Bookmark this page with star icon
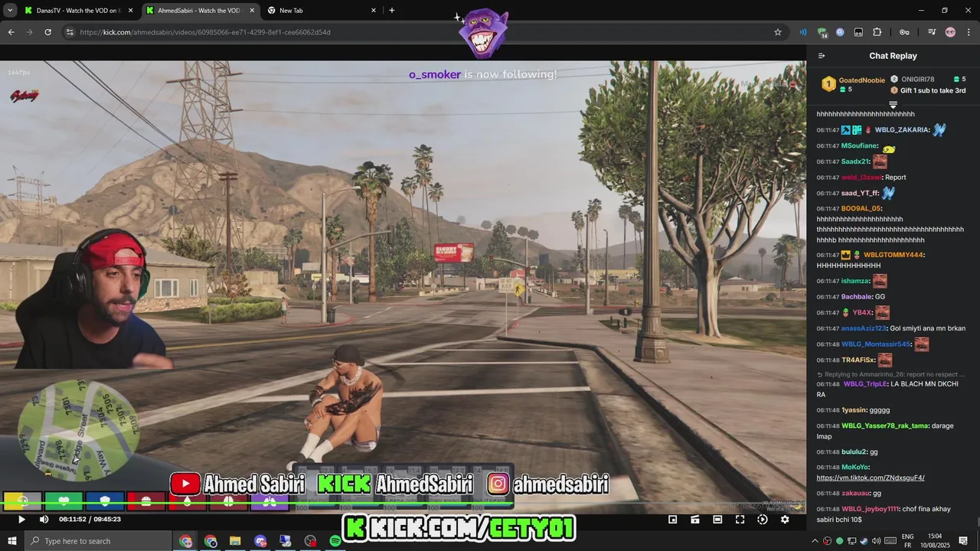The height and width of the screenshot is (551, 980). [x=778, y=32]
